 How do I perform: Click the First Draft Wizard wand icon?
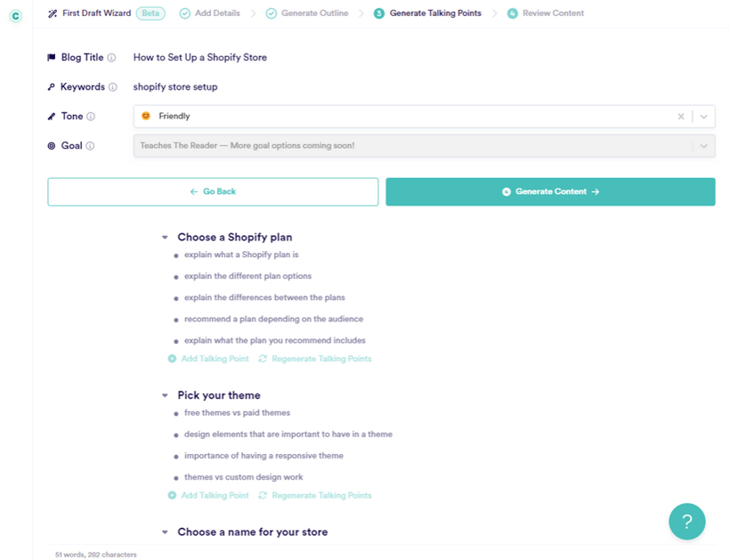[53, 13]
